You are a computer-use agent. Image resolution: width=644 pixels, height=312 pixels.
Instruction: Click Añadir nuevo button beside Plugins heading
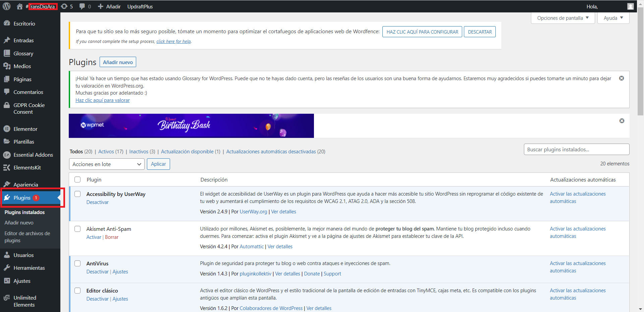point(118,62)
